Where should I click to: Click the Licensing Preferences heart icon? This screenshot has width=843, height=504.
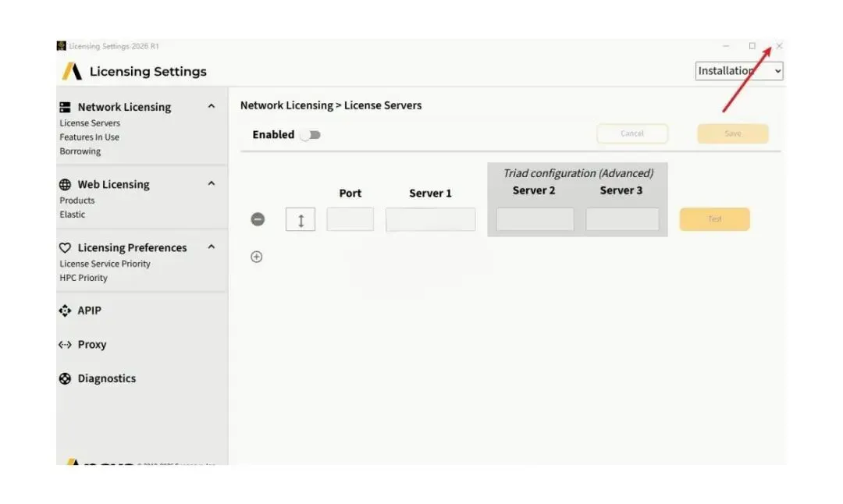[65, 247]
